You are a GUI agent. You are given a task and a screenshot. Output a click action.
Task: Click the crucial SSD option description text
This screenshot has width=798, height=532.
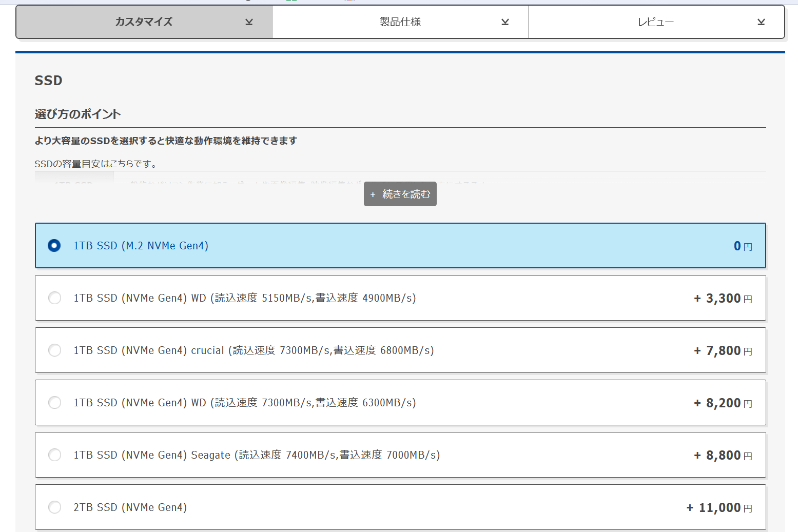[x=254, y=350]
